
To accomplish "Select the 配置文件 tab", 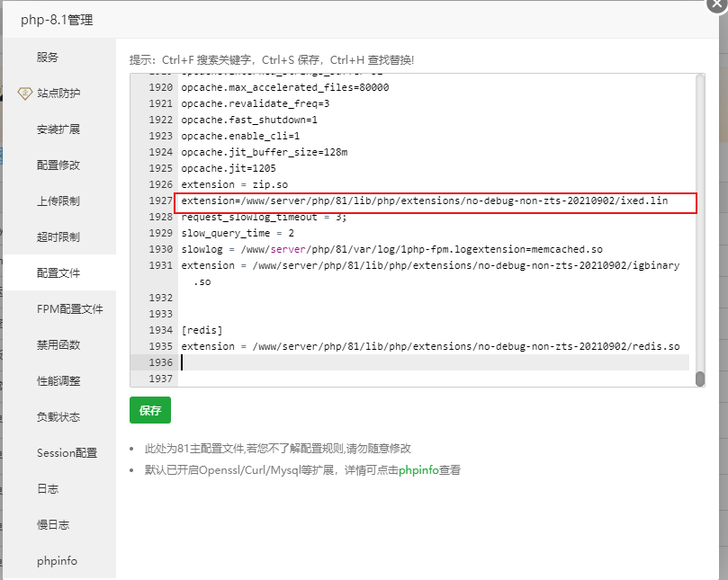I will point(58,272).
